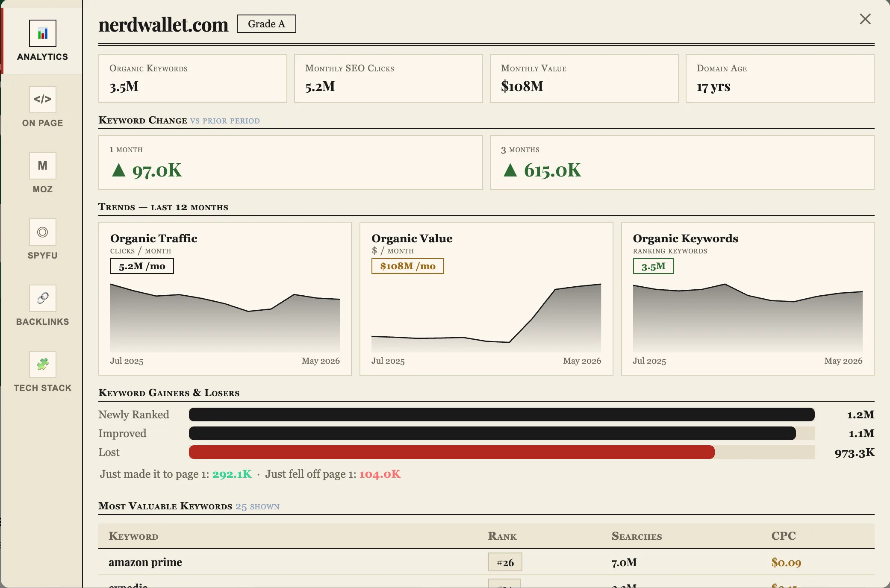
Task: Click the Organic Value chart title
Action: point(412,238)
